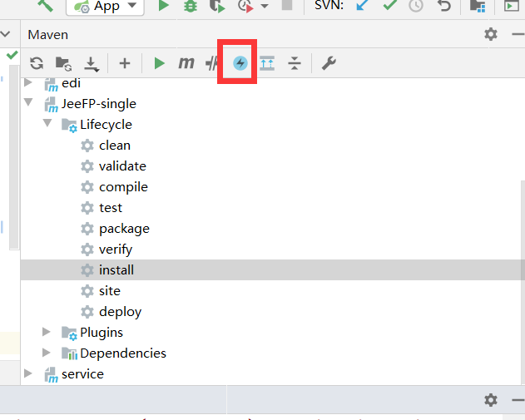This screenshot has height=420, width=525.
Task: Select the site lifecycle goal
Action: point(110,291)
